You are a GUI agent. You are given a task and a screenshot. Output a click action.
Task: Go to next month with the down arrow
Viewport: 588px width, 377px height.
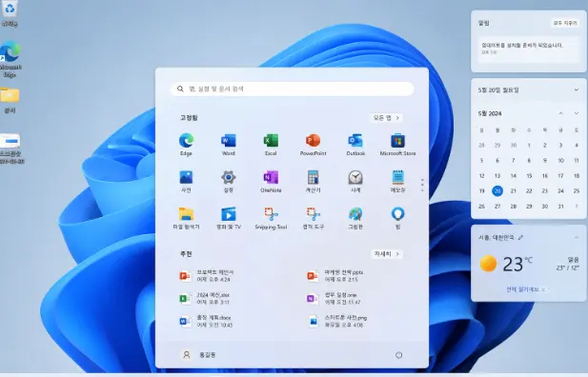(x=577, y=113)
